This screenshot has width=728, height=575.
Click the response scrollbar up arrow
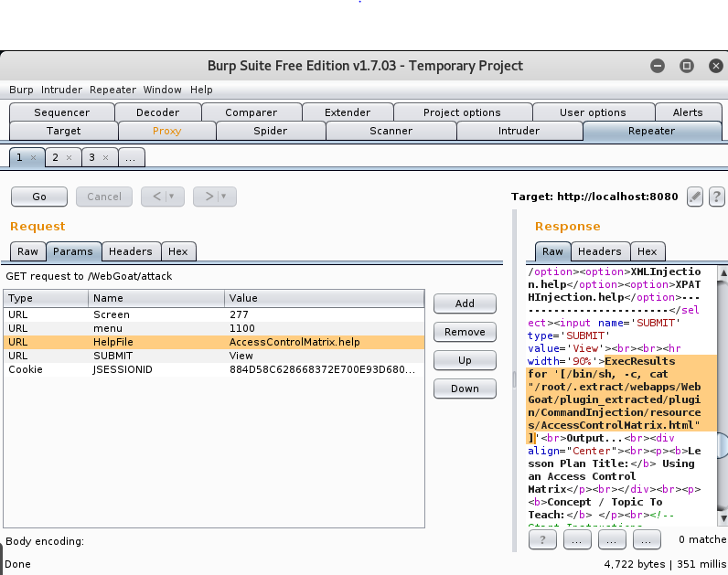723,273
